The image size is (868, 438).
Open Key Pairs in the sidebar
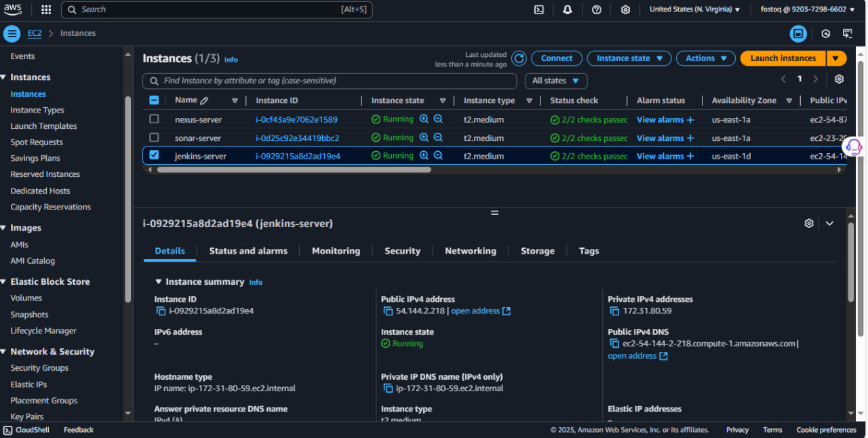[x=27, y=417]
